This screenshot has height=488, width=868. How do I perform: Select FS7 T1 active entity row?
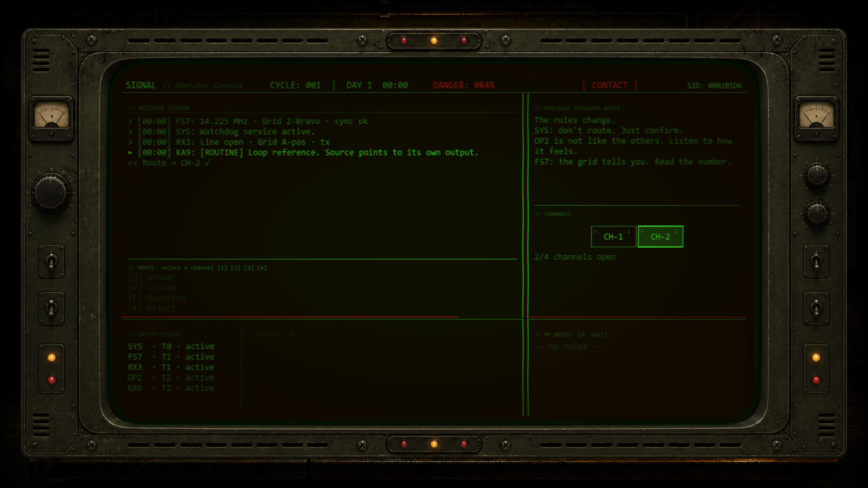(171, 357)
